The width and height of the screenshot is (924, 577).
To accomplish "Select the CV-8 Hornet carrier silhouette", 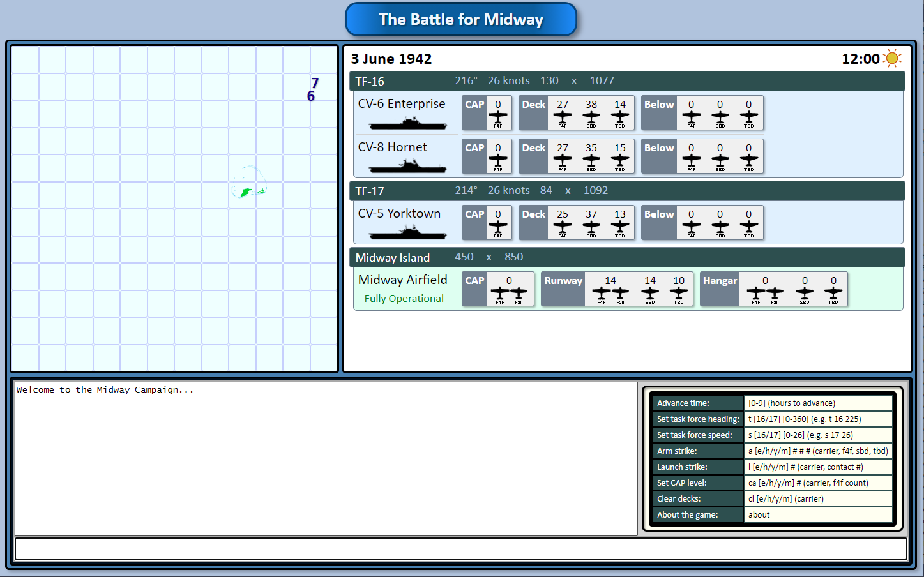I will (407, 167).
